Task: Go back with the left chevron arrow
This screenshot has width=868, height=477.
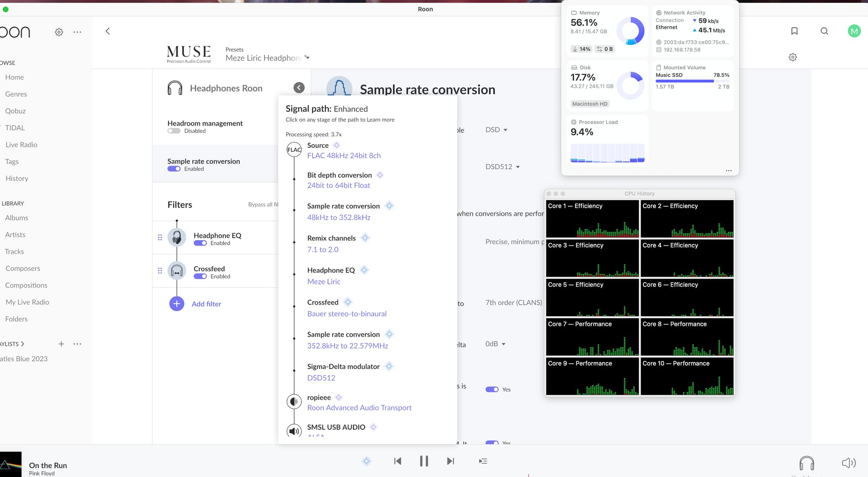Action: tap(108, 31)
